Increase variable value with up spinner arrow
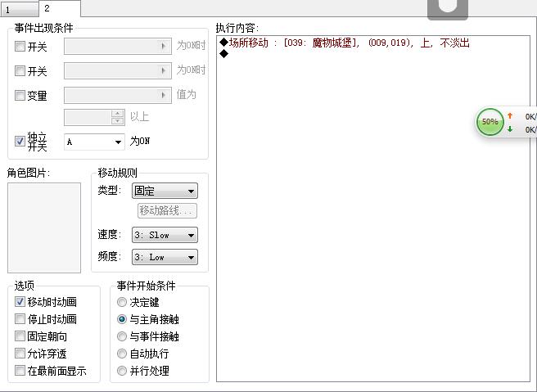The height and width of the screenshot is (392, 537). click(x=118, y=113)
